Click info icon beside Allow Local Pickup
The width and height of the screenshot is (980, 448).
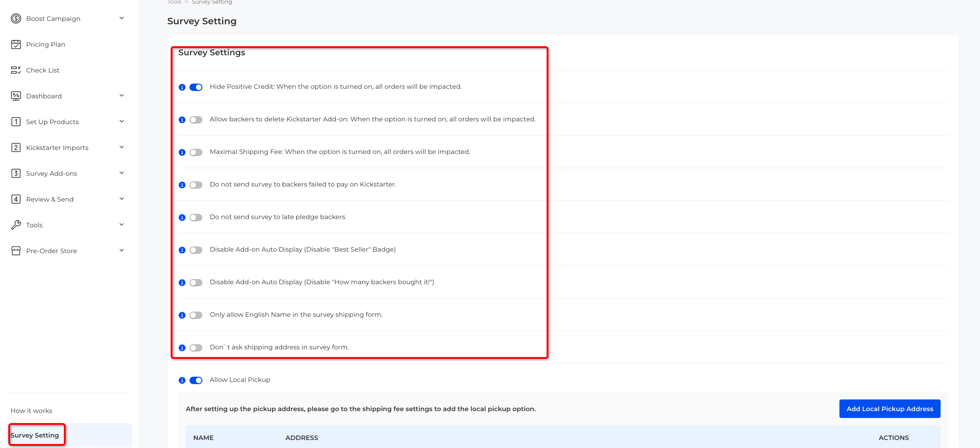[x=182, y=380]
